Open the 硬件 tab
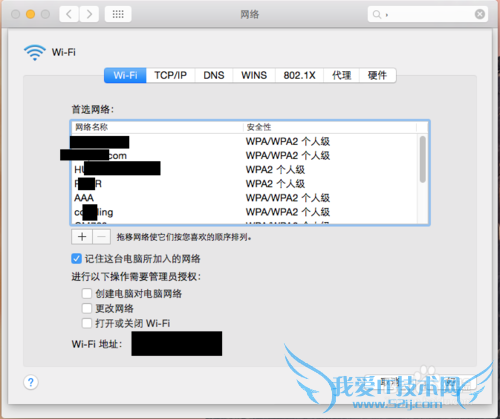This screenshot has height=419, width=500. pyautogui.click(x=378, y=75)
